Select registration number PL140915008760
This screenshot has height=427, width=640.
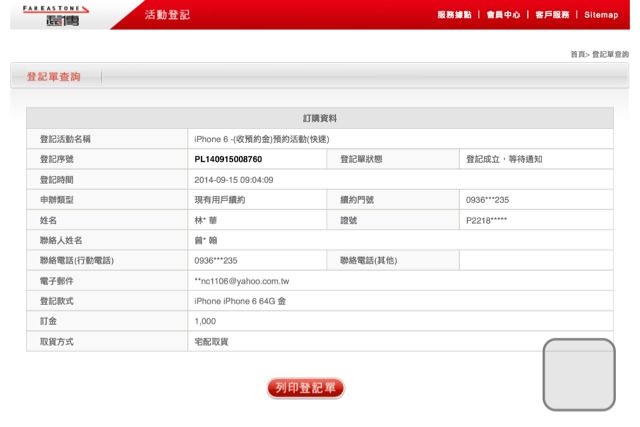pyautogui.click(x=228, y=159)
